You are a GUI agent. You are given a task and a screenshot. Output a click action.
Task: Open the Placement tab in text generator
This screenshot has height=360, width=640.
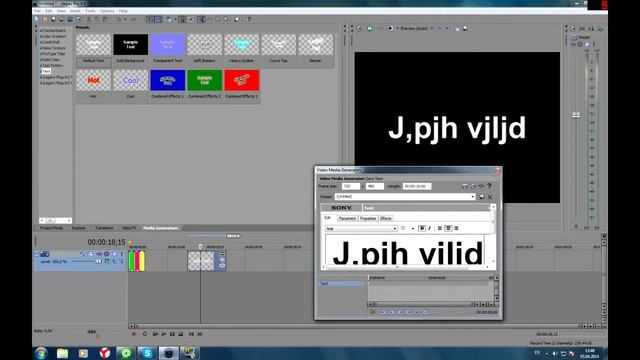(x=347, y=218)
